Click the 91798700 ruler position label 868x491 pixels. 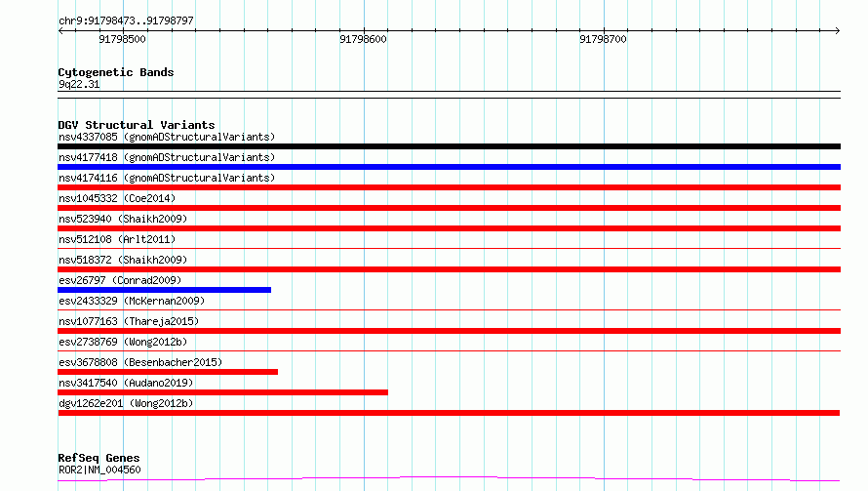[603, 39]
